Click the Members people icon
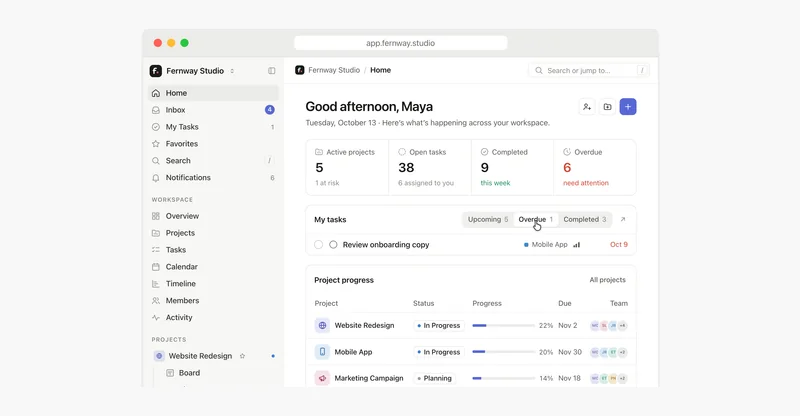800x416 pixels. 156,300
